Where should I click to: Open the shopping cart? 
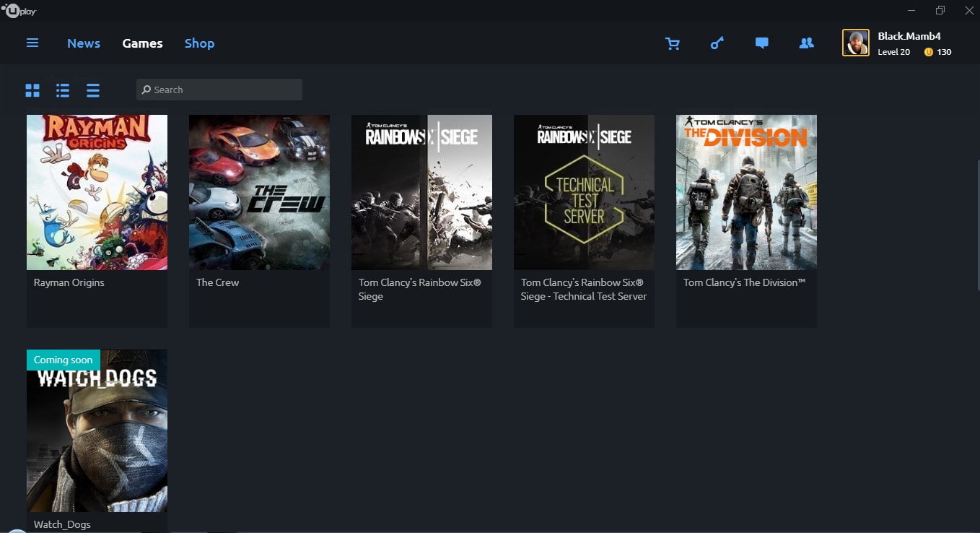[673, 43]
